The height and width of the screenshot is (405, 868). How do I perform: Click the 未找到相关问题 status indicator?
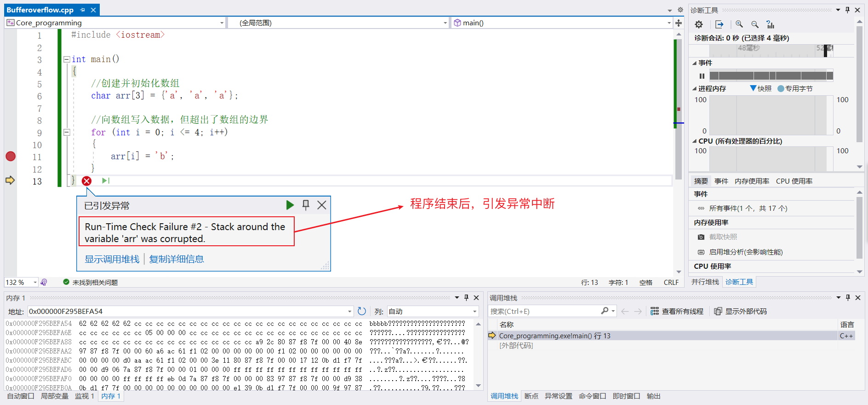pos(91,282)
